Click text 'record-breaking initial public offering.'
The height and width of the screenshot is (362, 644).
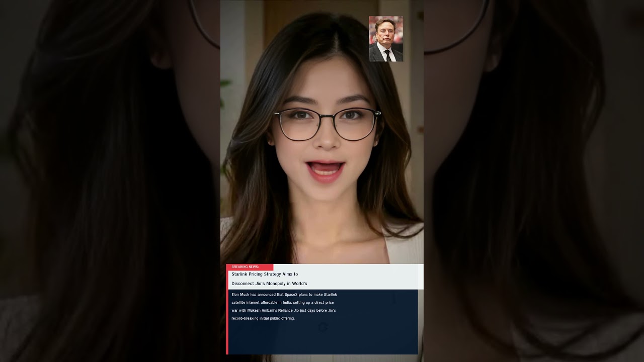(x=263, y=319)
